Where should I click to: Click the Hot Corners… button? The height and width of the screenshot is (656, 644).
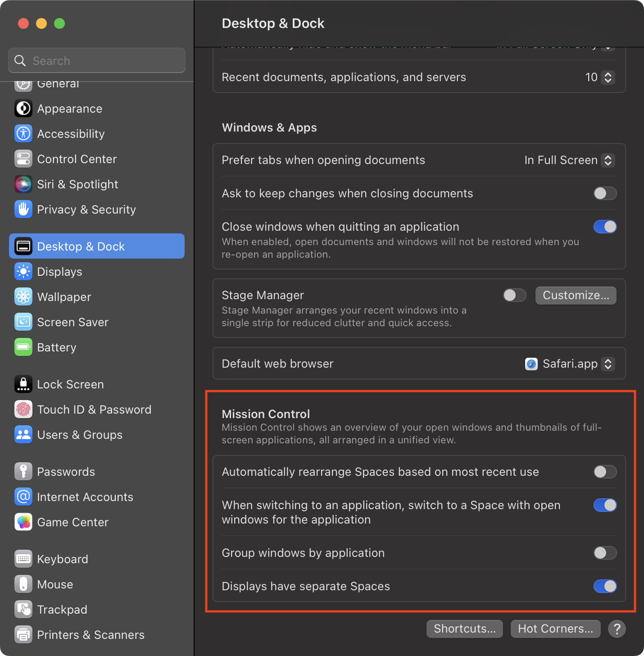point(555,629)
